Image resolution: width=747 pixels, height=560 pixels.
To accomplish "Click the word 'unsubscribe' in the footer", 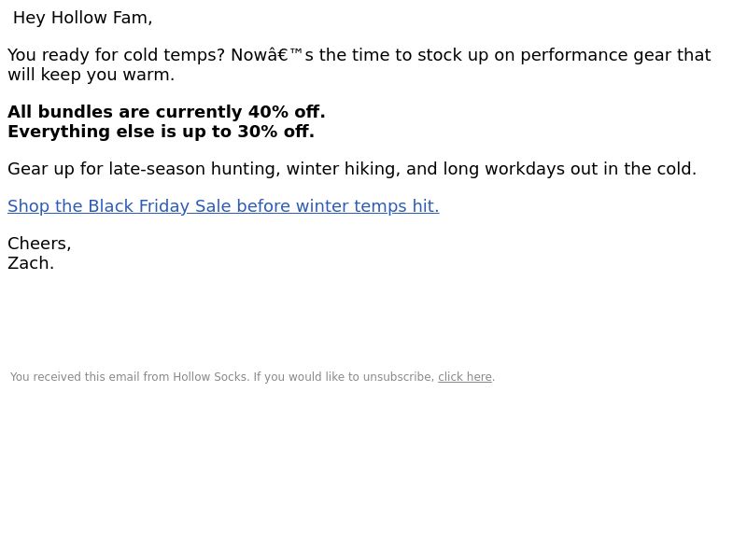I will pos(399,377).
